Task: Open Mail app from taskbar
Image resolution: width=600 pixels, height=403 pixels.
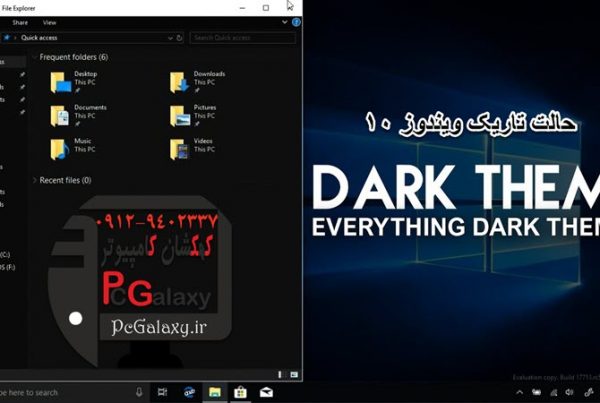Action: tap(266, 392)
